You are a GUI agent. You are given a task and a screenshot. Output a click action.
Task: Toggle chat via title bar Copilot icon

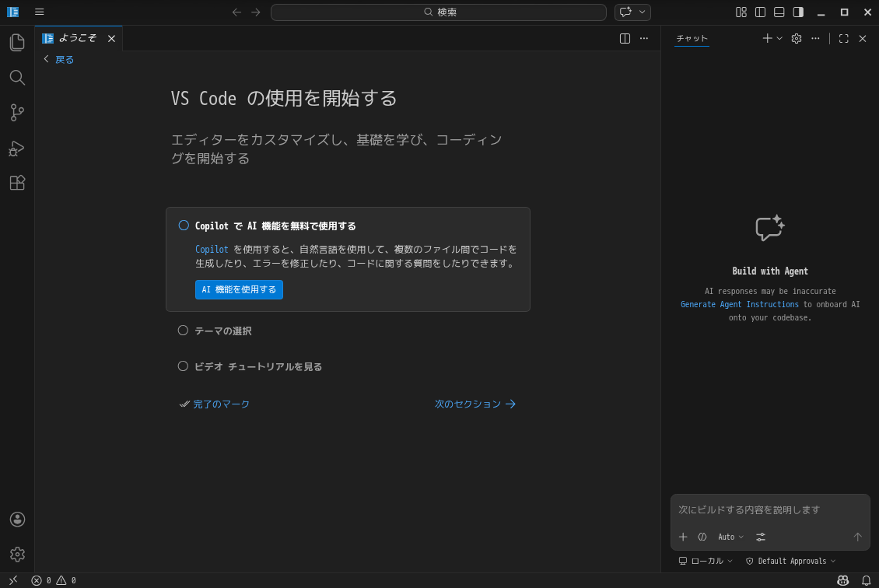tap(625, 12)
